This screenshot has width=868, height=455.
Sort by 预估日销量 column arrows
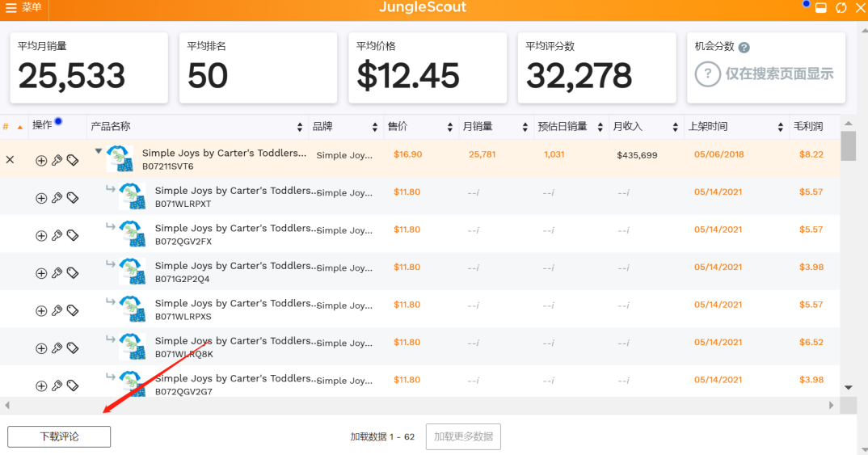[600, 128]
